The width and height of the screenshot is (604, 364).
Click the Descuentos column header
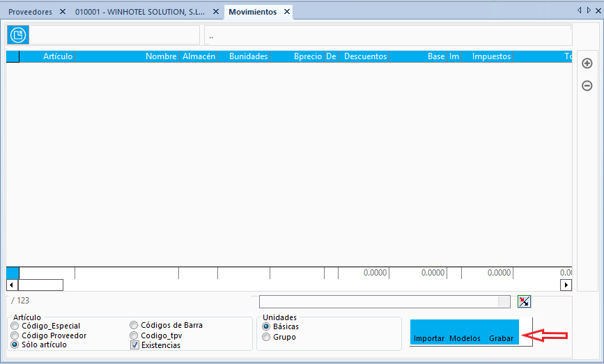coord(364,56)
